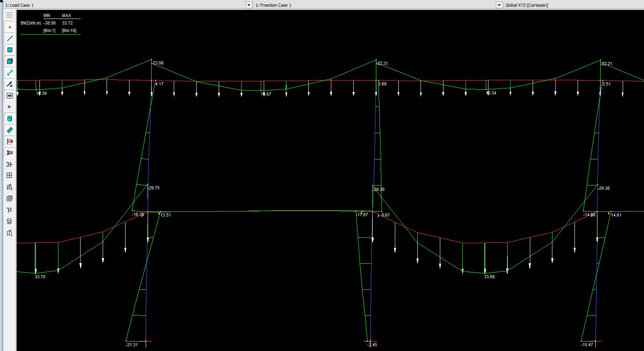This screenshot has height=351, width=644.
Task: Open the Freedom Case 1 dropdown arrow
Action: click(499, 5)
